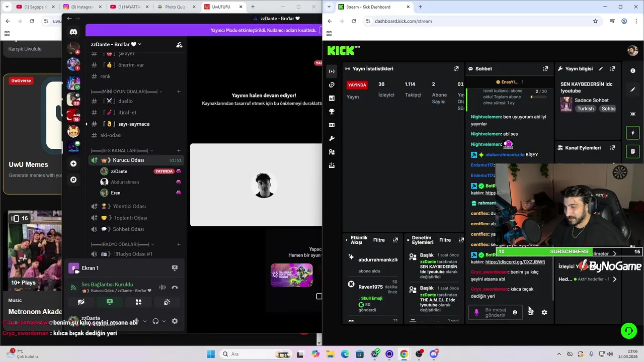
Task: Edit stream info pencil in Yayın bilgisi
Action: click(x=600, y=69)
